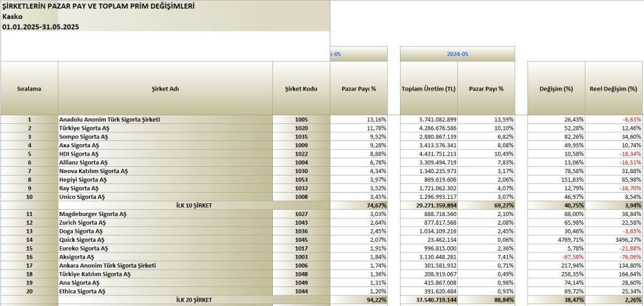Screen dimensions: 644x306
Task: Select the 'Şirket Adı' column header
Action: [x=165, y=88]
